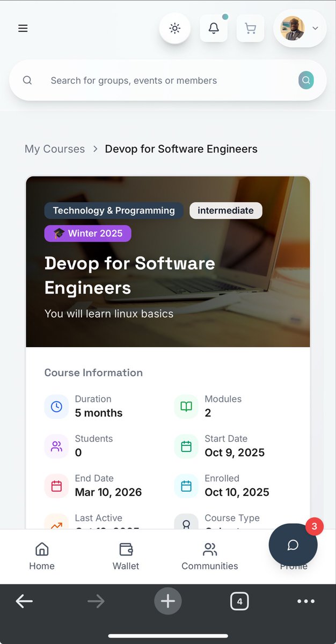This screenshot has width=336, height=644.
Task: Click the intermediate level badge
Action: click(225, 210)
